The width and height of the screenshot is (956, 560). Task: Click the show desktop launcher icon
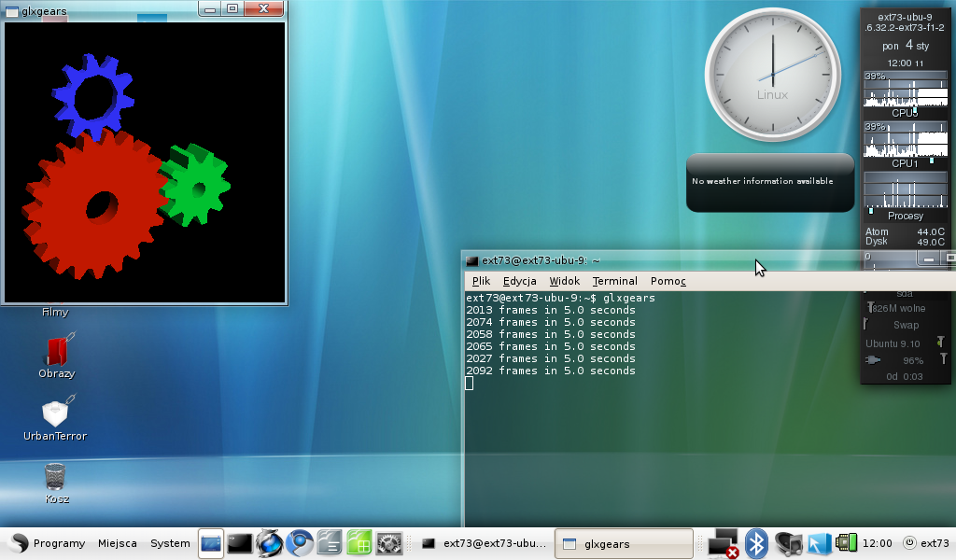211,543
